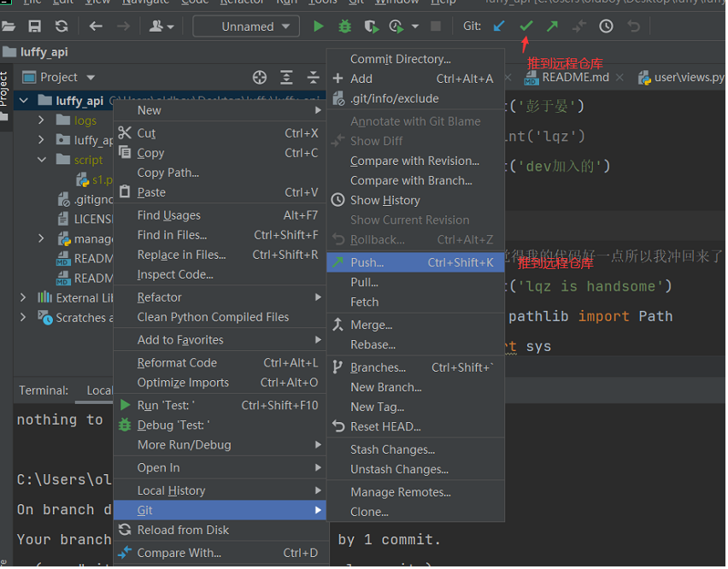728x569 pixels.
Task: Click the Git push arrow in toolbar
Action: (553, 26)
